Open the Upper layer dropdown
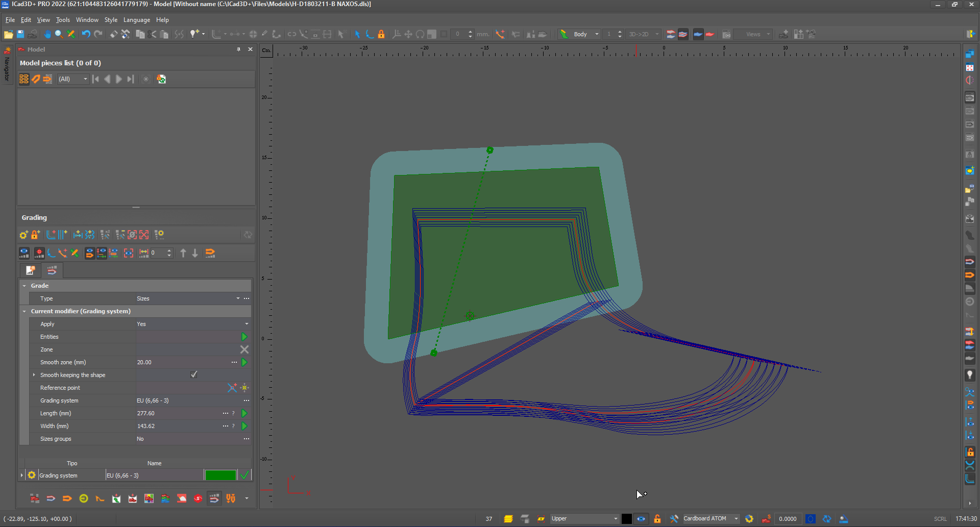Screen dimensions: 980x527 click(615, 519)
